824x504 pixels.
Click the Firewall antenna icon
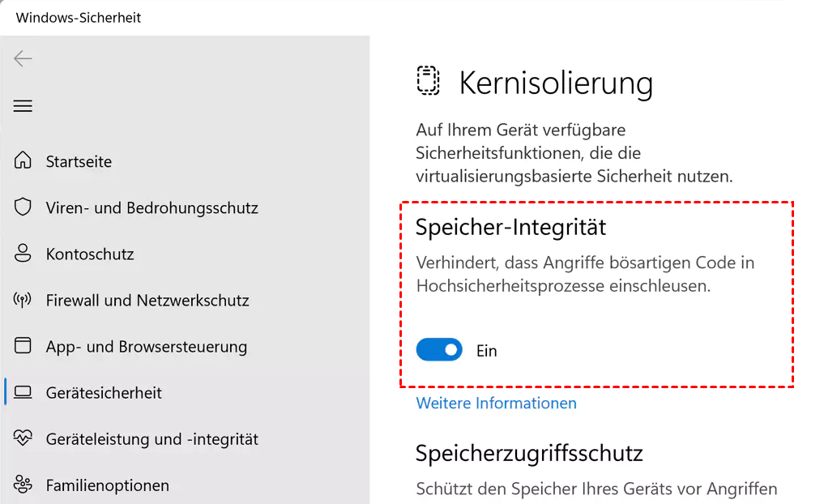pyautogui.click(x=23, y=300)
